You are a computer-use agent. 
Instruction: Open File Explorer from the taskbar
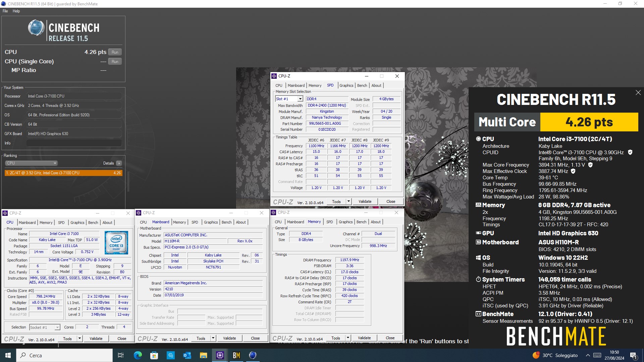(x=203, y=355)
